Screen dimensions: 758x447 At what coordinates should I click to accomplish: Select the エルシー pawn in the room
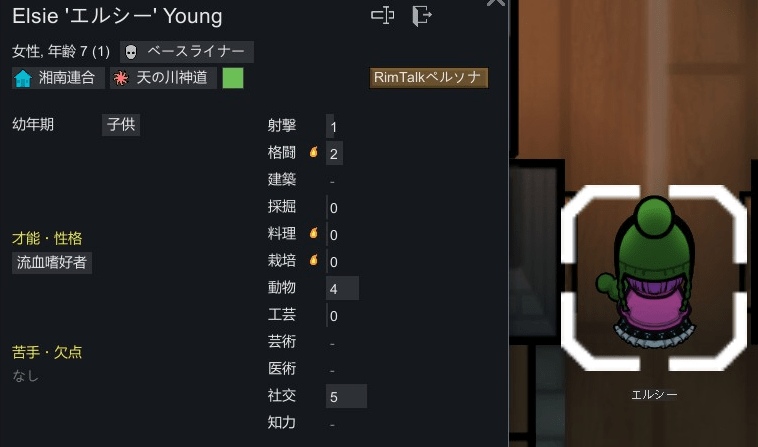(654, 278)
